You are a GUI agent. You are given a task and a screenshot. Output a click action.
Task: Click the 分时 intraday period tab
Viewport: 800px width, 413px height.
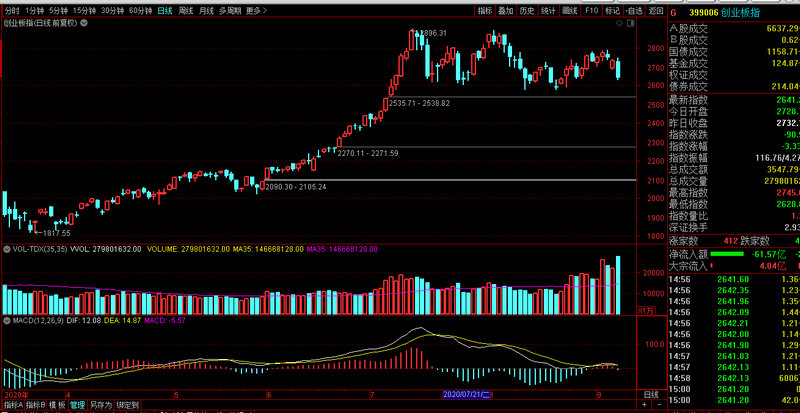click(x=12, y=10)
